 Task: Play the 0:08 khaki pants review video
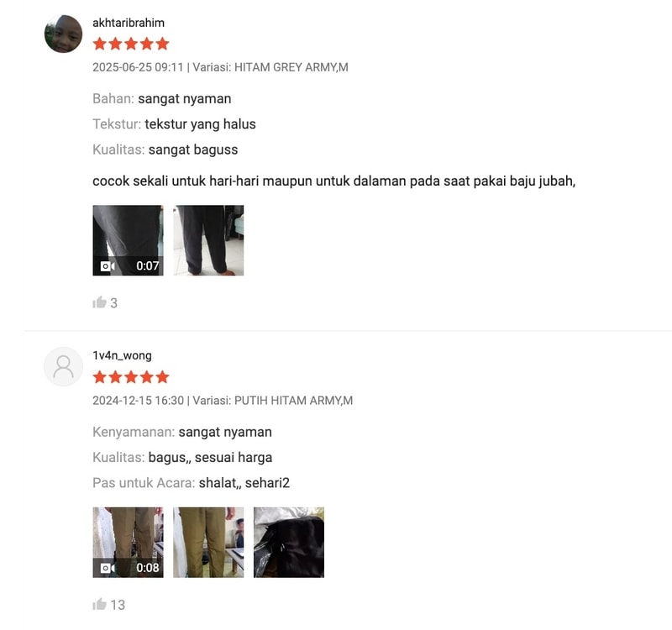[128, 543]
